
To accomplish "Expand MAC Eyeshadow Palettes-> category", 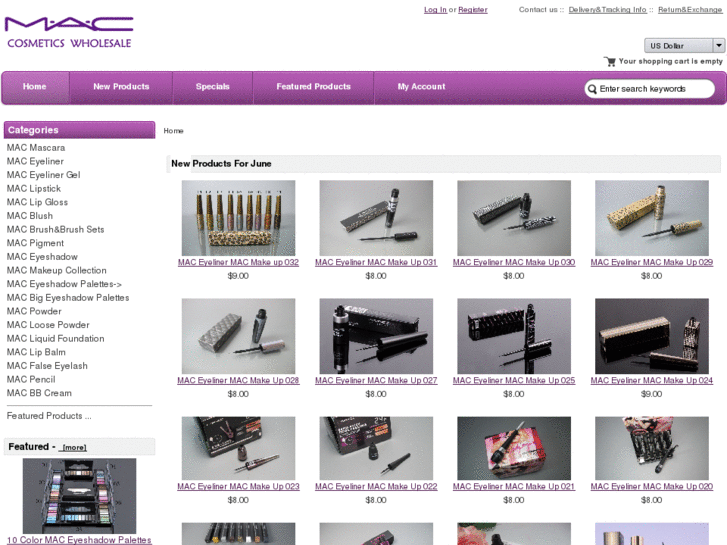I will 64,284.
